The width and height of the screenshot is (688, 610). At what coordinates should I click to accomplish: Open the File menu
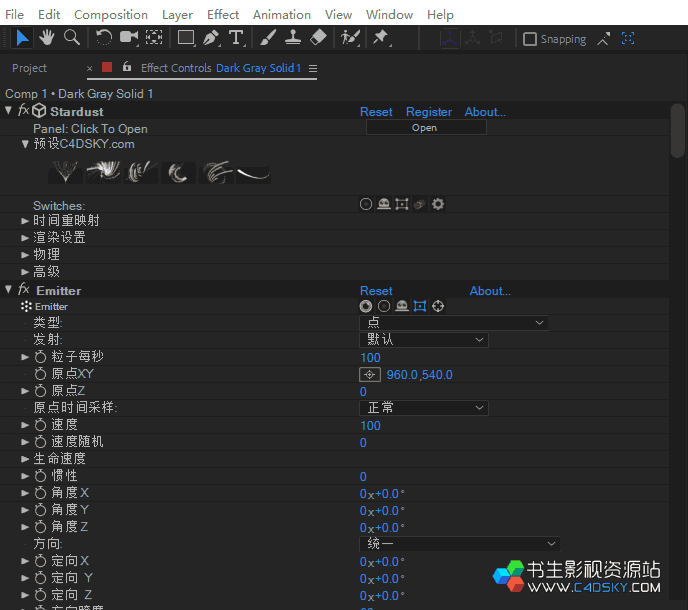point(14,14)
